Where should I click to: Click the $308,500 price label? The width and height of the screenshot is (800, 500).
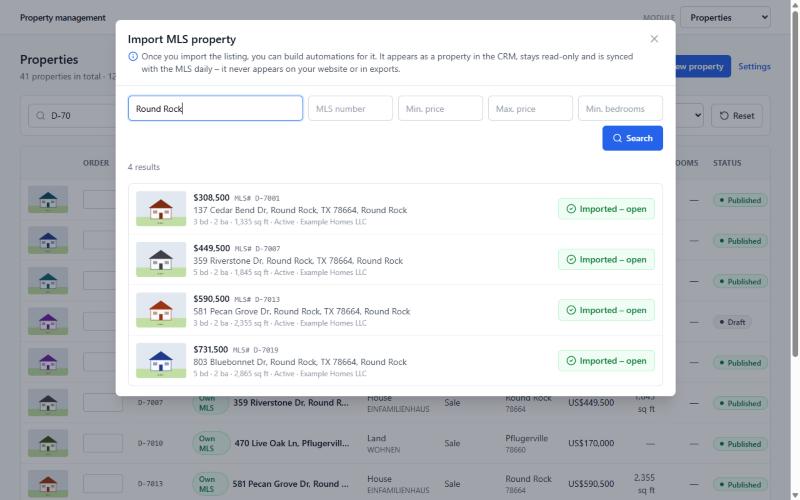[x=211, y=197]
